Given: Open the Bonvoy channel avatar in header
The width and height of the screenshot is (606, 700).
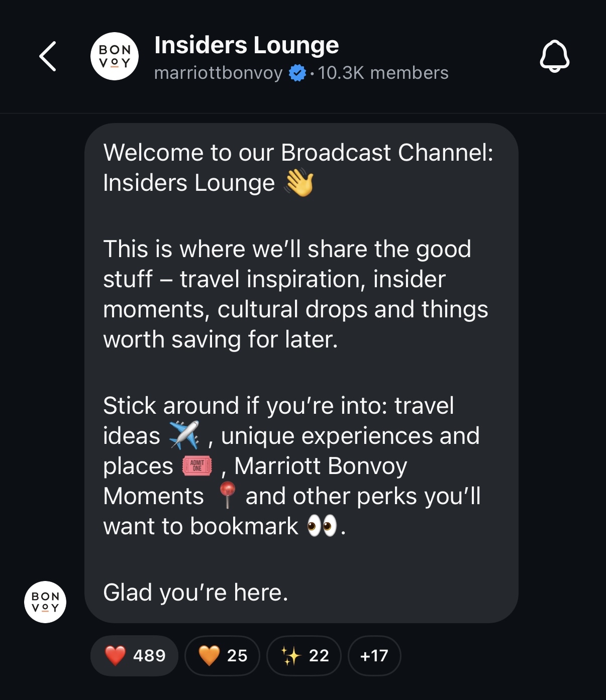Looking at the screenshot, I should (x=115, y=56).
